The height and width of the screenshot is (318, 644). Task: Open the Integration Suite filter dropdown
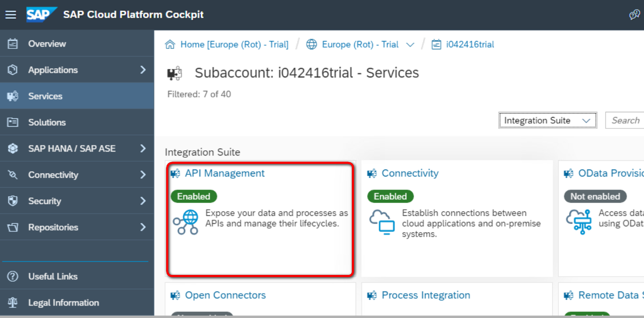coord(547,121)
